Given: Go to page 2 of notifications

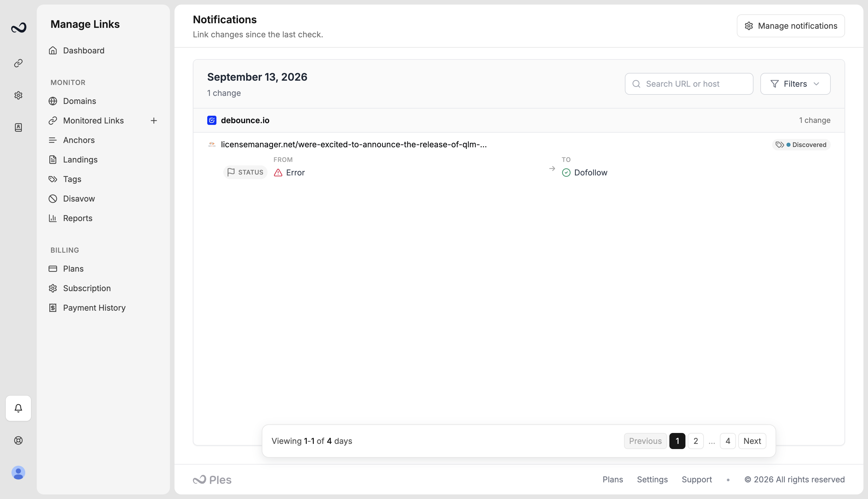Looking at the screenshot, I should 695,441.
